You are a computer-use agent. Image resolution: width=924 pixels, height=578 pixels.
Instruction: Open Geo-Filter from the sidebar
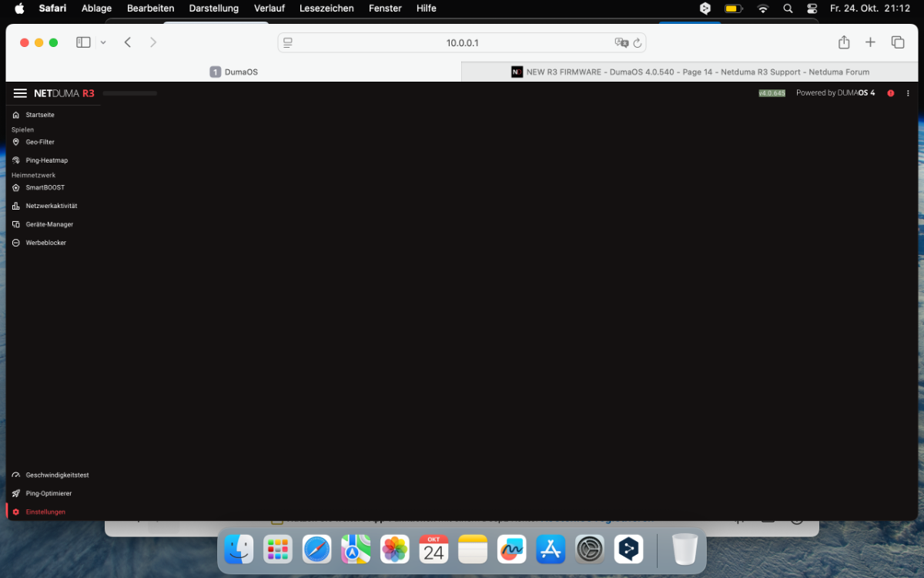tap(39, 142)
